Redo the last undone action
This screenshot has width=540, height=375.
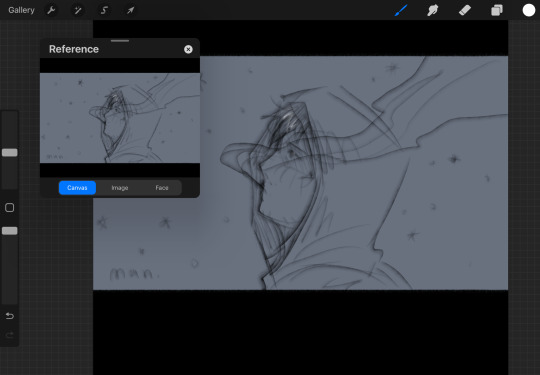click(x=10, y=335)
